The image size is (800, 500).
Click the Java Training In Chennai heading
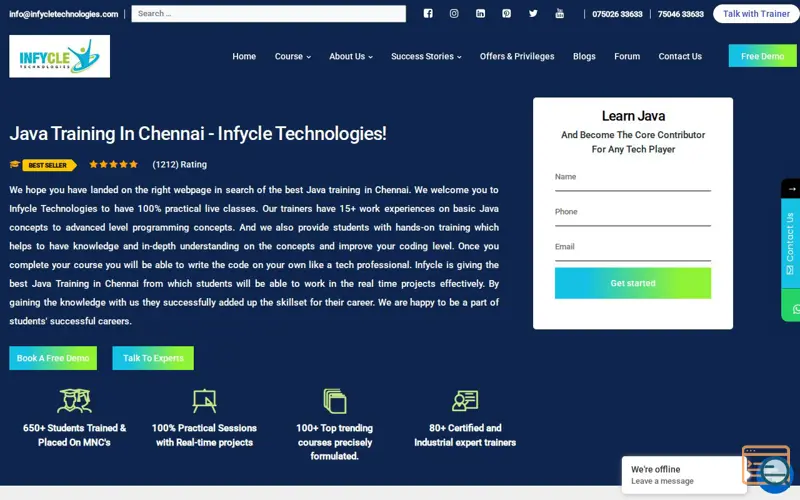point(198,134)
